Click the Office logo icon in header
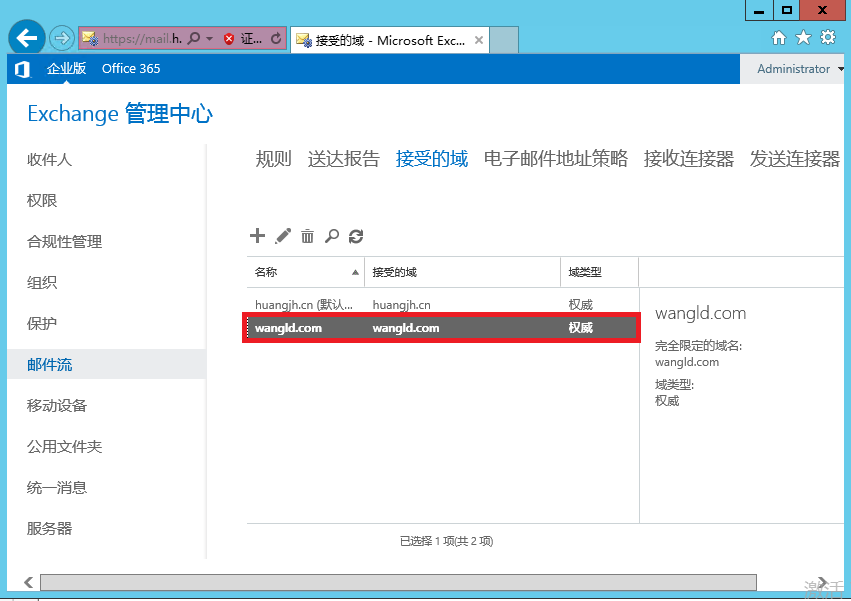Viewport: 851px width, 601px height. click(22, 69)
